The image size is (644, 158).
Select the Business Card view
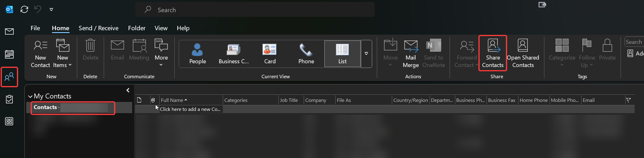coord(233,54)
